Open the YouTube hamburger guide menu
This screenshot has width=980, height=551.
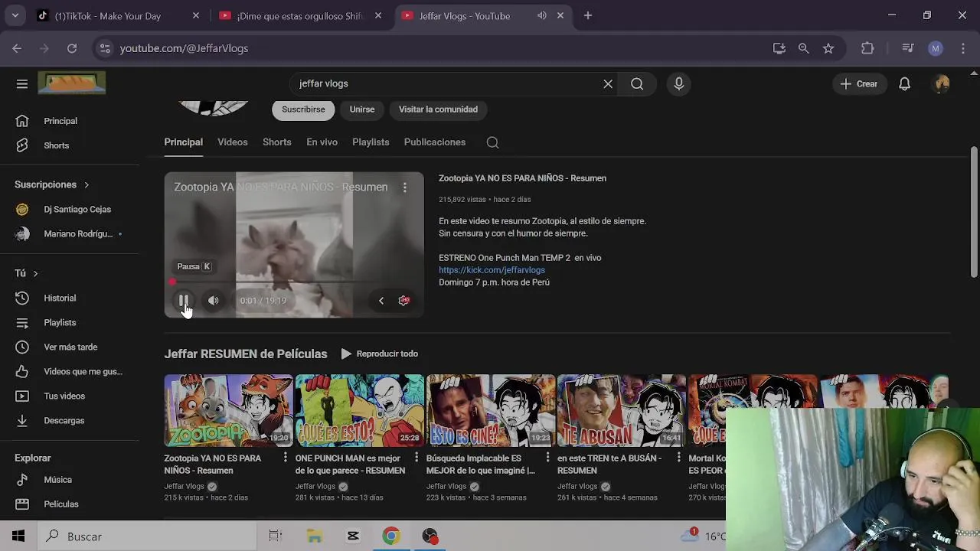tap(22, 84)
